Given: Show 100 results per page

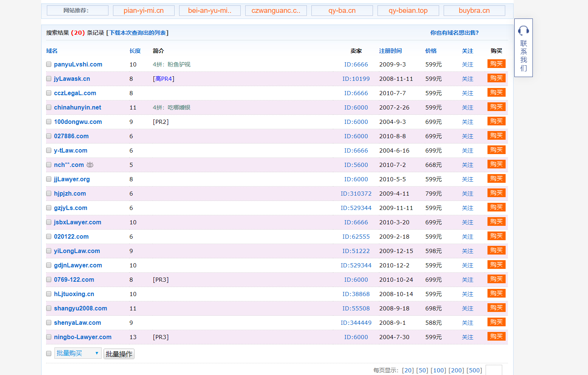Looking at the screenshot, I should point(438,370).
